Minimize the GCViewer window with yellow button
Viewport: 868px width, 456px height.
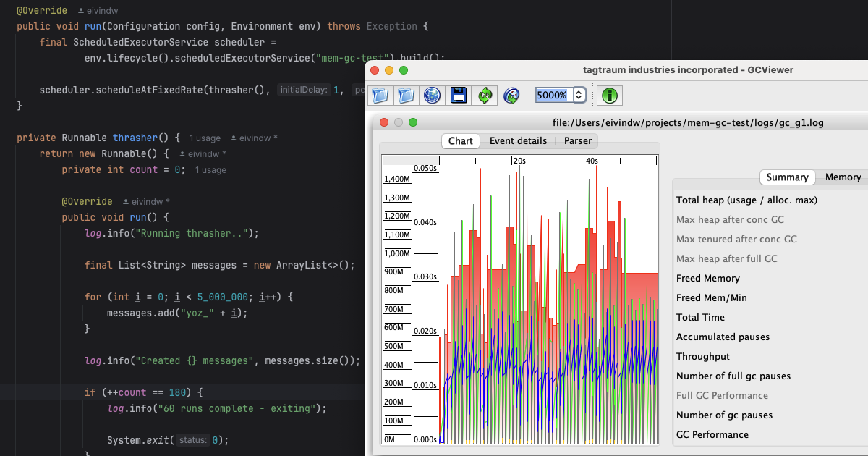(388, 70)
